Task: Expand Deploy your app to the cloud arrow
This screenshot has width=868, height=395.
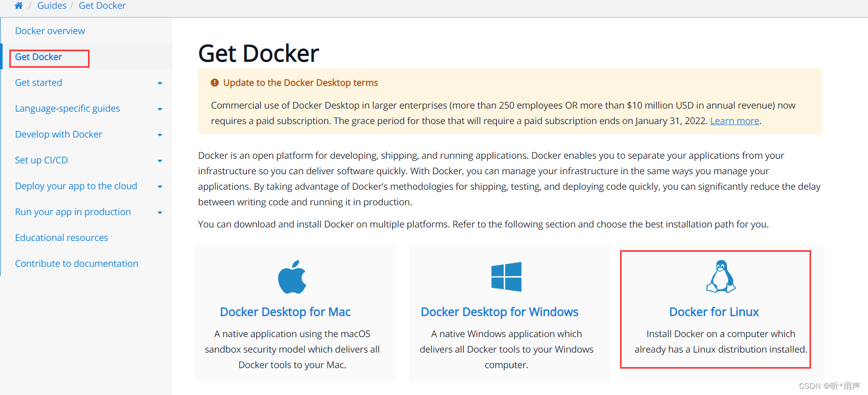Action: point(160,187)
